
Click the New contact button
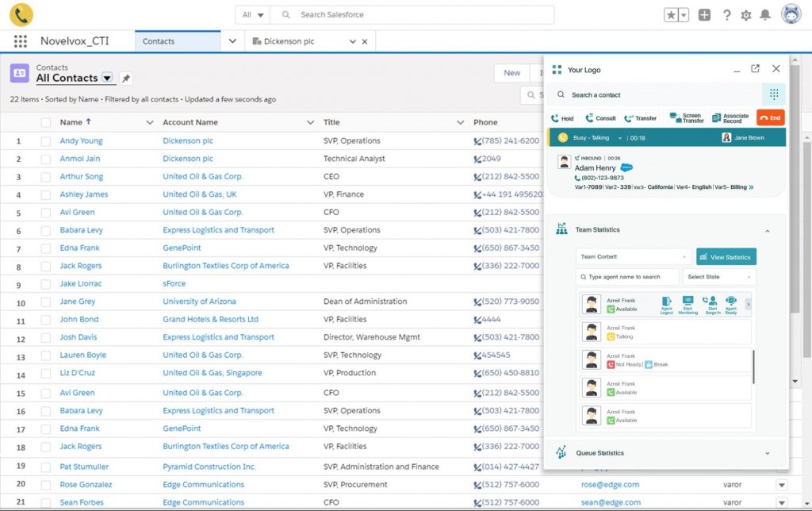[x=511, y=73]
